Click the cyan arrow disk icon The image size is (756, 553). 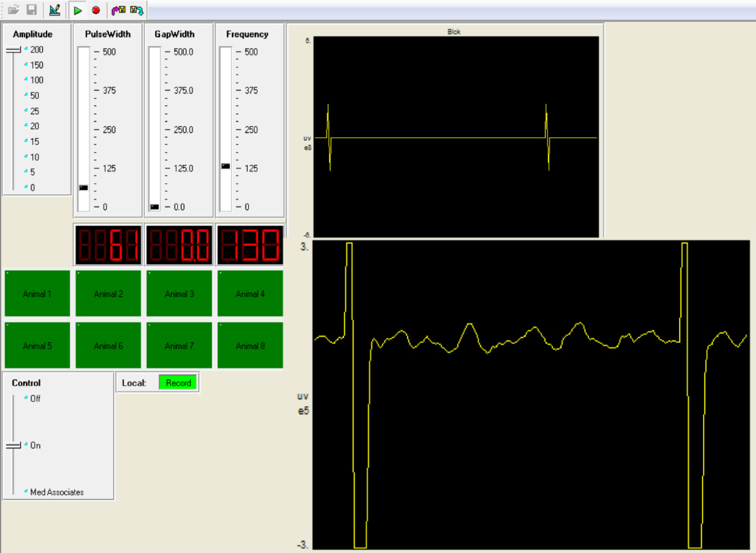(137, 10)
